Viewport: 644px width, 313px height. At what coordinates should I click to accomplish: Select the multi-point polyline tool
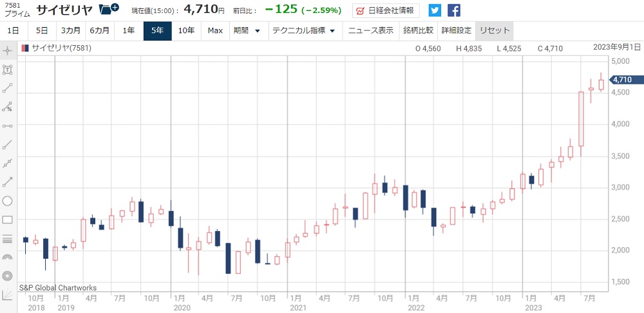pyautogui.click(x=7, y=164)
